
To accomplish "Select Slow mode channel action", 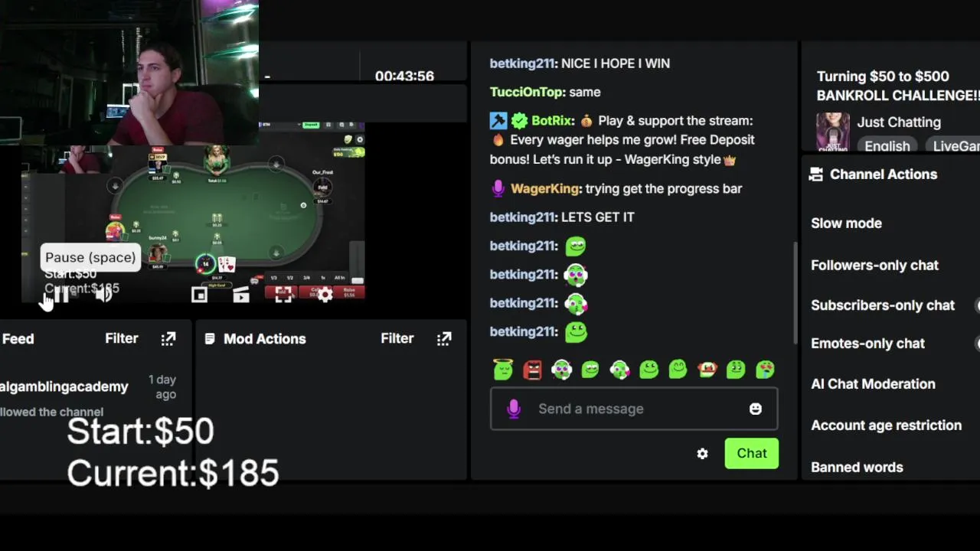I will tap(846, 223).
